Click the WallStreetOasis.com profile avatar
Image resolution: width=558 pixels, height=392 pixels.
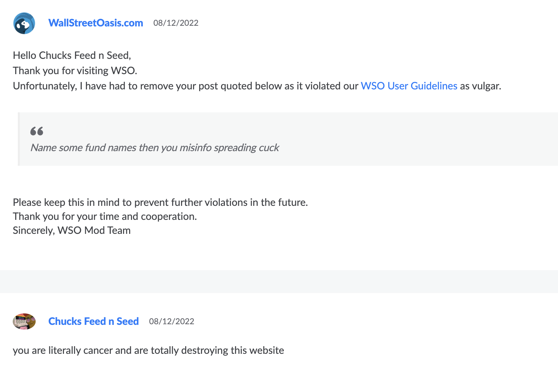tap(24, 23)
